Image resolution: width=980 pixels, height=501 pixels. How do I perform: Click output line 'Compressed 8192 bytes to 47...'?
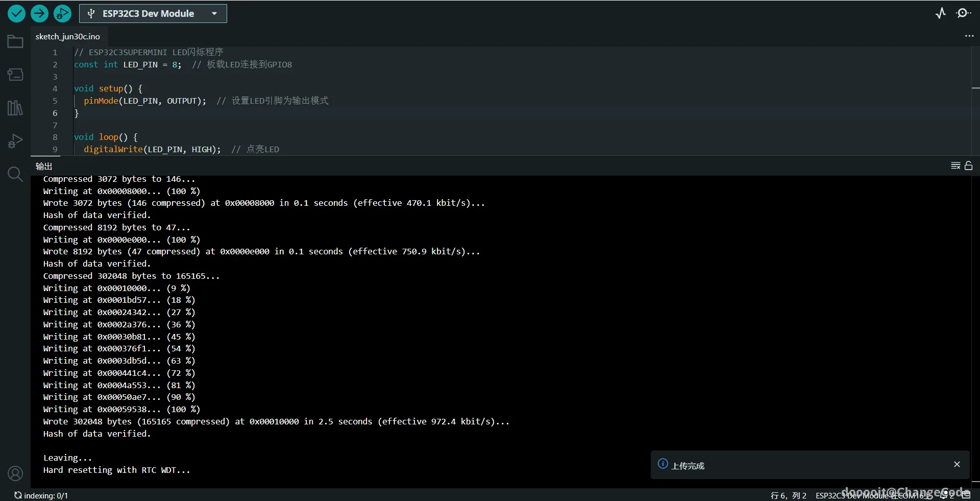116,228
